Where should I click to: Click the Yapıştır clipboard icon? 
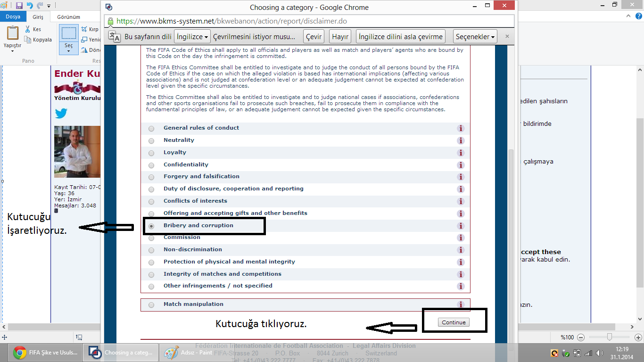coord(13,33)
